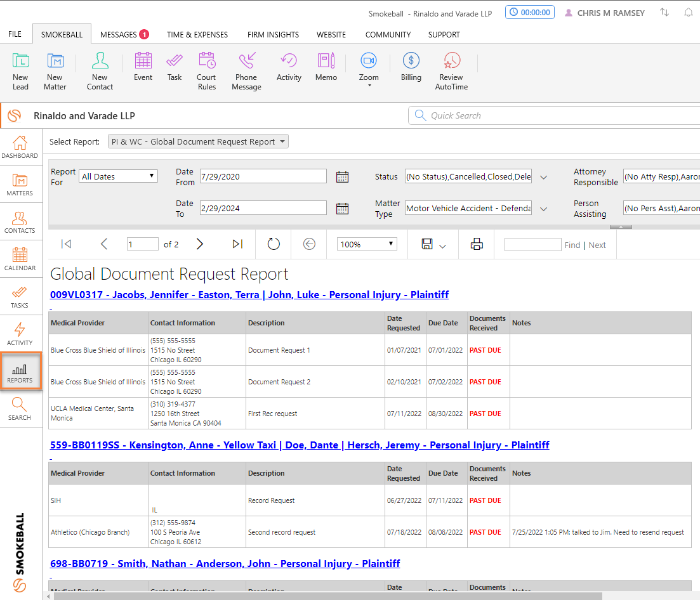Open Matters in sidebar
Screen dimensions: 700x600
(x=20, y=185)
